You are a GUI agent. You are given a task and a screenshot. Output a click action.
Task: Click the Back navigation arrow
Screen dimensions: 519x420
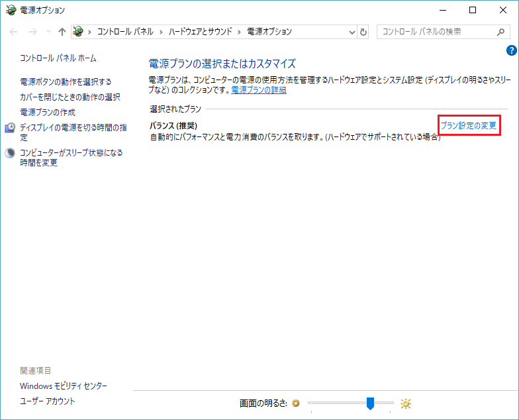(x=14, y=32)
